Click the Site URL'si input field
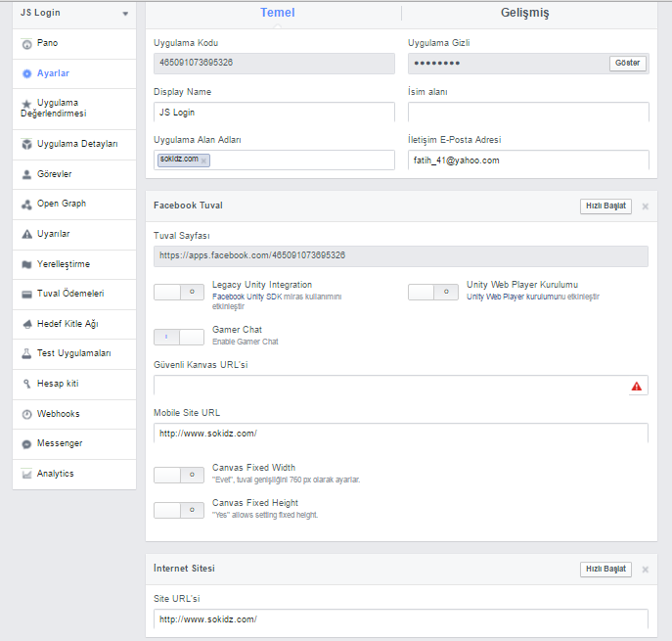The width and height of the screenshot is (672, 641). point(401,619)
